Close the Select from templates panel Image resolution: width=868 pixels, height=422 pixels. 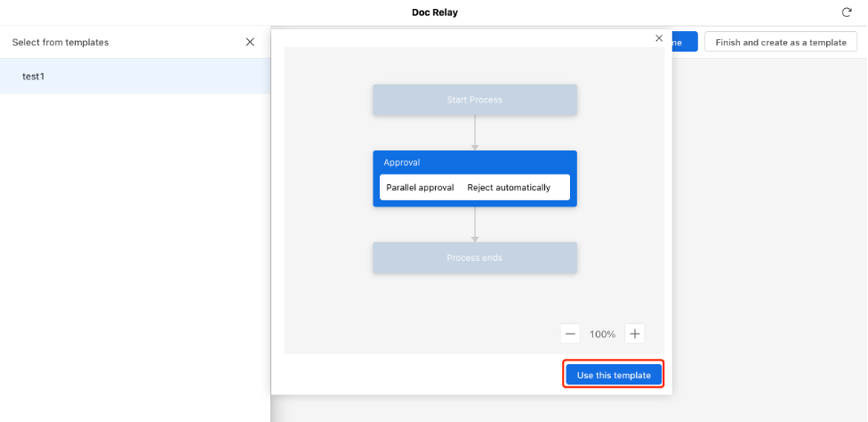[250, 42]
